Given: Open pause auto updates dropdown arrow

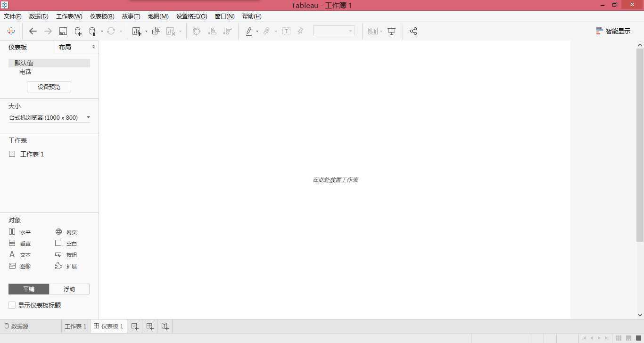Looking at the screenshot, I should pos(102,32).
